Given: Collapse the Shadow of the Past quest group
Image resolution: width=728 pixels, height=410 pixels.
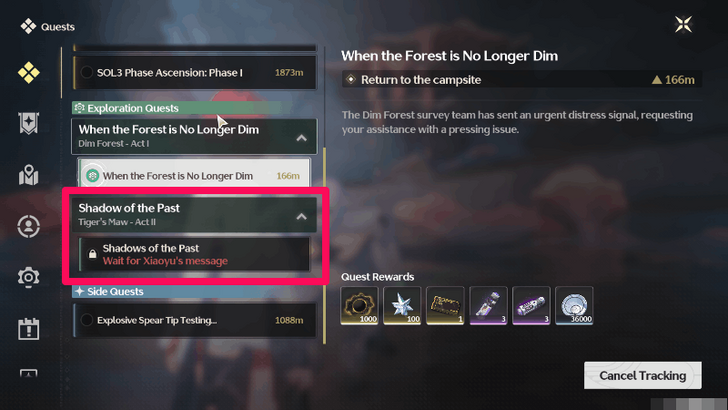Looking at the screenshot, I should [301, 216].
